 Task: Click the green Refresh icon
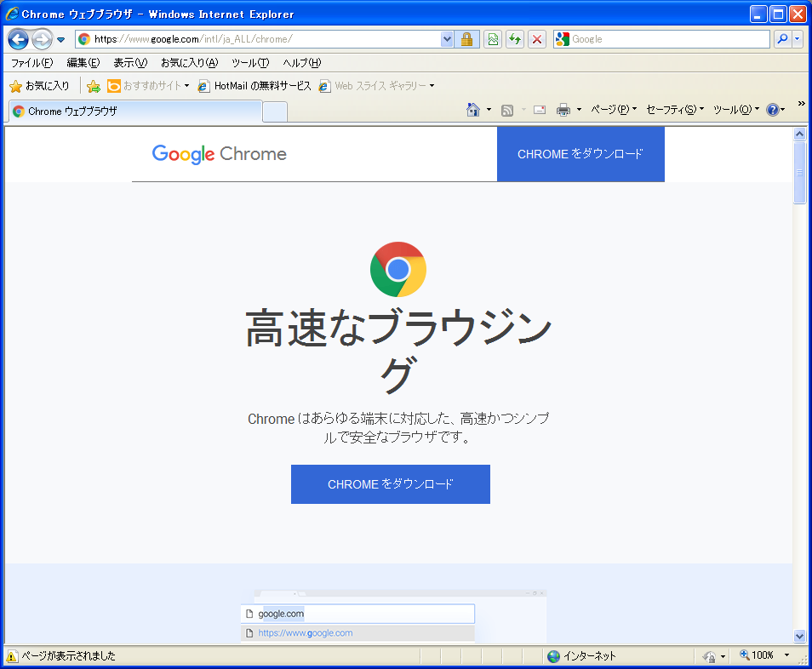tap(515, 39)
